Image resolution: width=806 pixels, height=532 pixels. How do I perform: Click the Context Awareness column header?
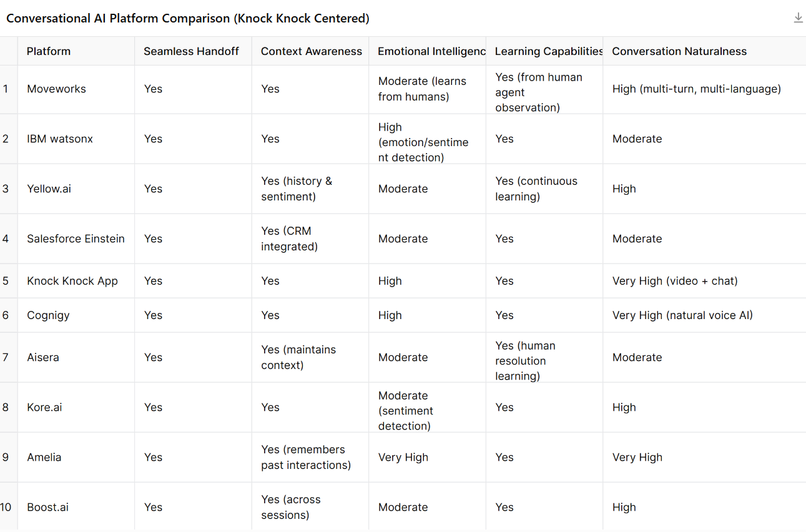click(311, 51)
